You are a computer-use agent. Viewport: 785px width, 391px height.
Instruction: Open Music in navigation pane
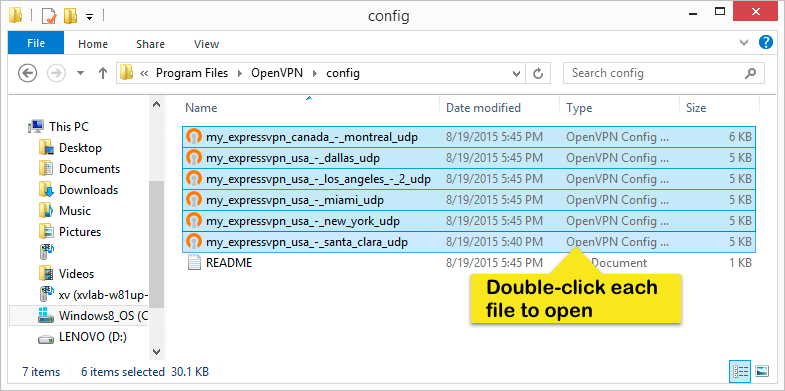75,211
